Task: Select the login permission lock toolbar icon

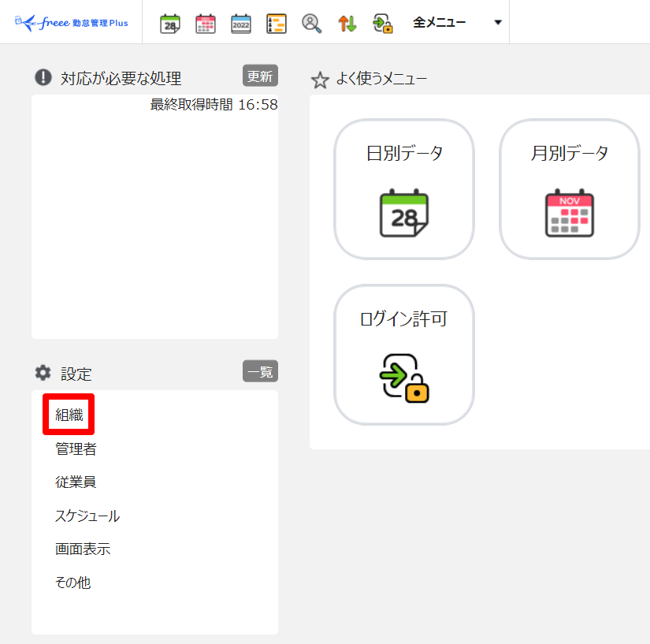Action: point(383,24)
